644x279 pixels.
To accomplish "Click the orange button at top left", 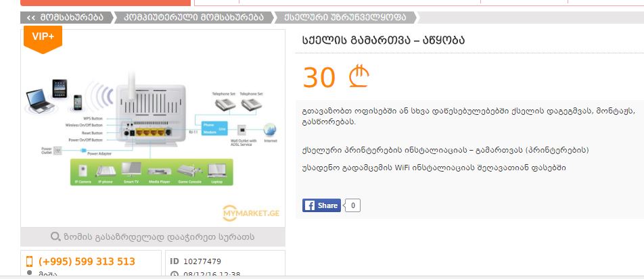I will click(x=106, y=3).
